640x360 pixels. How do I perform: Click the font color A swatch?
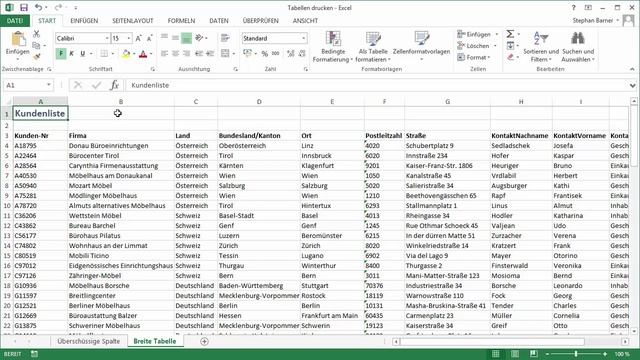point(143,53)
